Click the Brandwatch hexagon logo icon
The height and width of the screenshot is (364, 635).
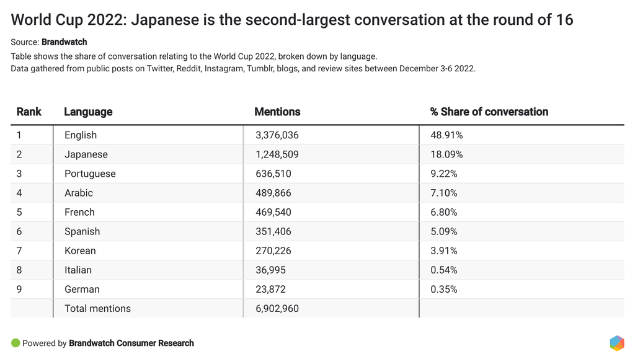point(616,344)
